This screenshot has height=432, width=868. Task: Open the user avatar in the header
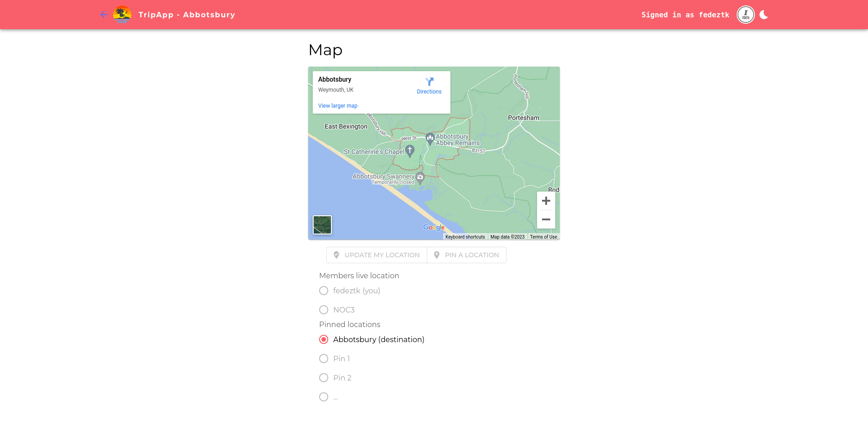click(x=745, y=14)
